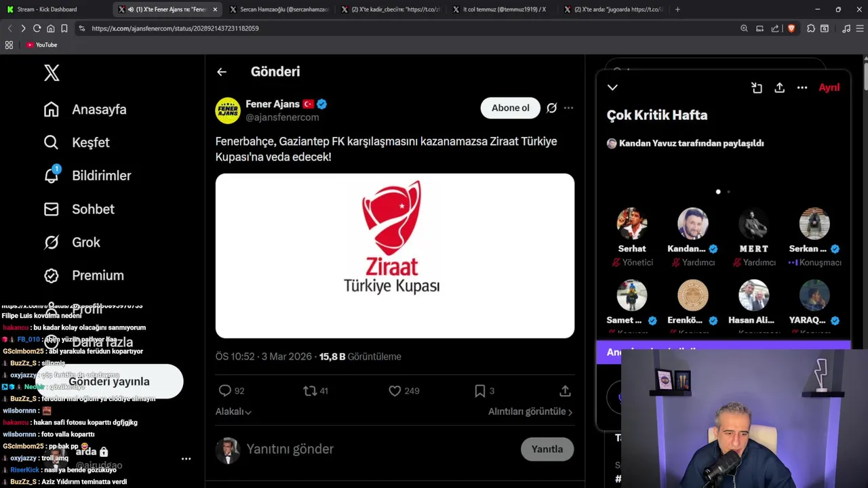Click the Grok icon on the post
This screenshot has width=868, height=488.
tap(551, 108)
